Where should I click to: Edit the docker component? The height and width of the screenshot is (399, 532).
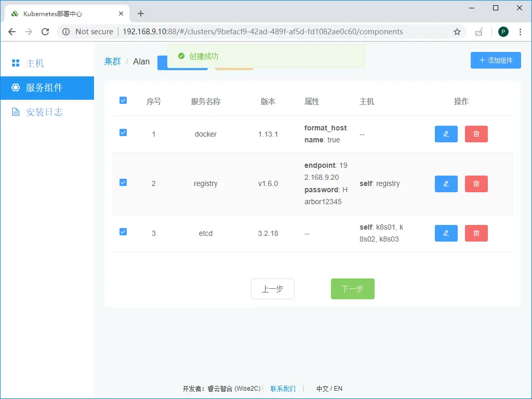pos(446,134)
